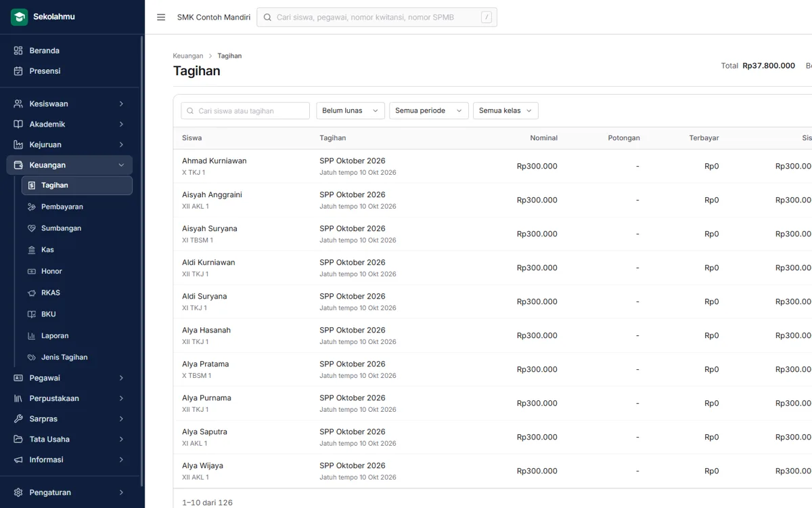Select the Tagihan sidebar menu item
The height and width of the screenshot is (508, 812).
coord(77,186)
